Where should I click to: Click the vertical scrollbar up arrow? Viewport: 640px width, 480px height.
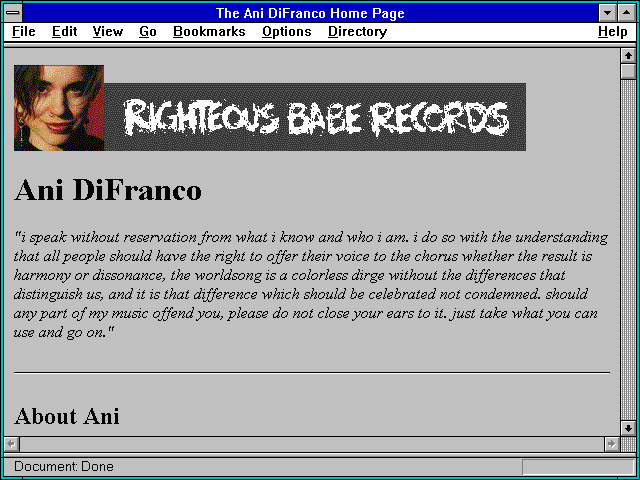628,56
